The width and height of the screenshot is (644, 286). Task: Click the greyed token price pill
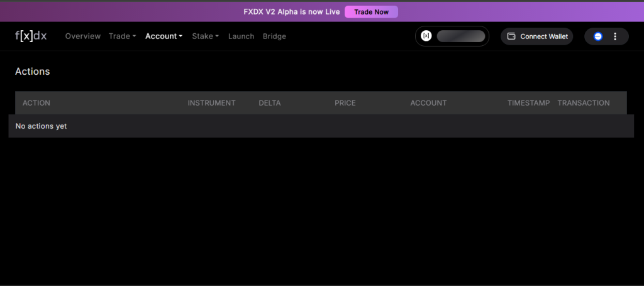click(x=460, y=36)
